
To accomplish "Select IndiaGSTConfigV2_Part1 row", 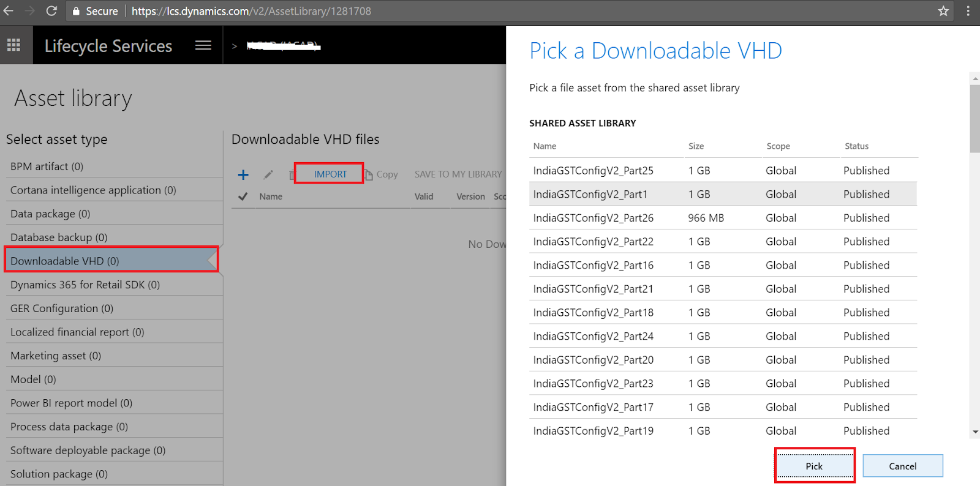I will click(x=723, y=194).
